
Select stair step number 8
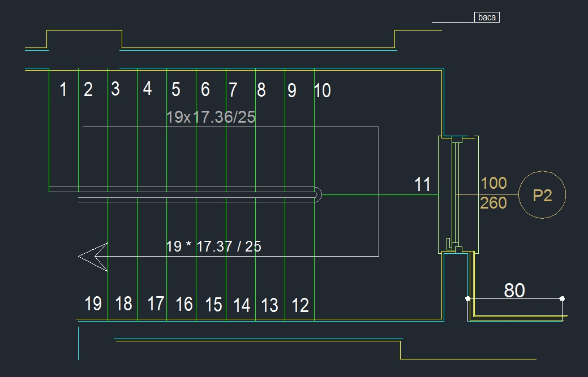(x=261, y=90)
